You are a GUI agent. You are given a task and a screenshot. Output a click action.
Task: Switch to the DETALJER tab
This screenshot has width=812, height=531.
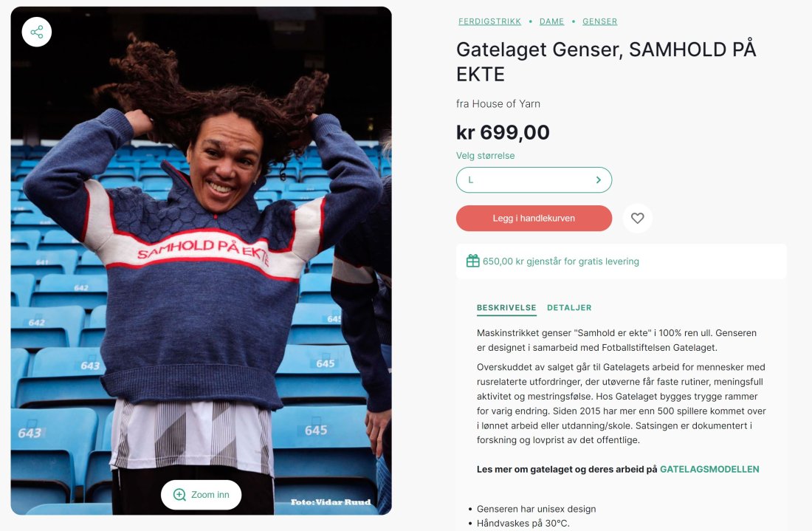click(569, 308)
